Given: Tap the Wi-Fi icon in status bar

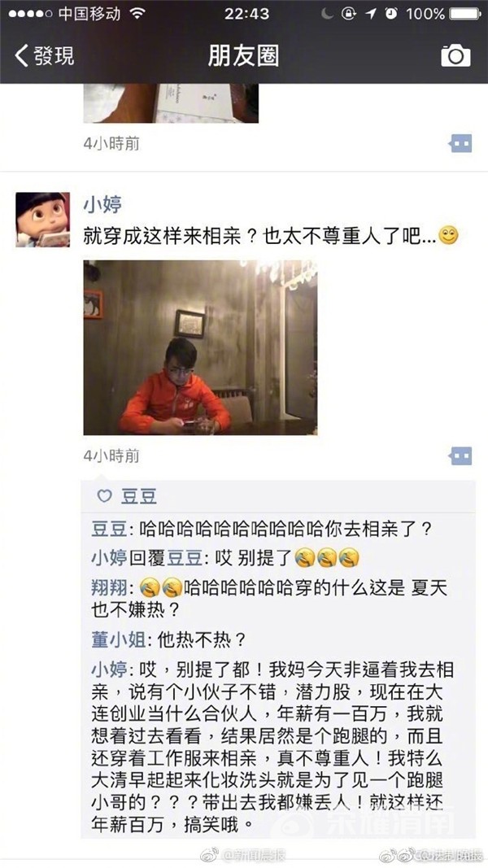Looking at the screenshot, I should 137,13.
